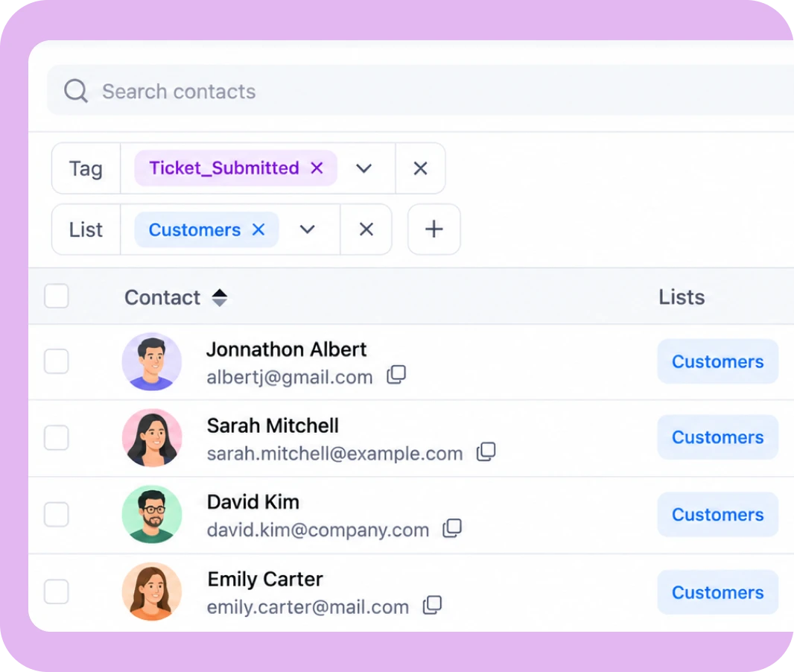Click the Customers chip text in List filter
Viewport: 794px width, 672px height.
[195, 230]
